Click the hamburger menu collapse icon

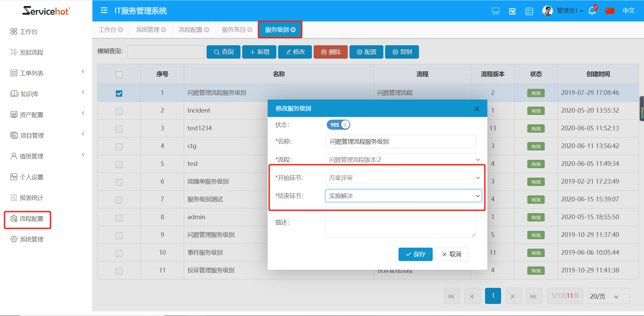104,11
